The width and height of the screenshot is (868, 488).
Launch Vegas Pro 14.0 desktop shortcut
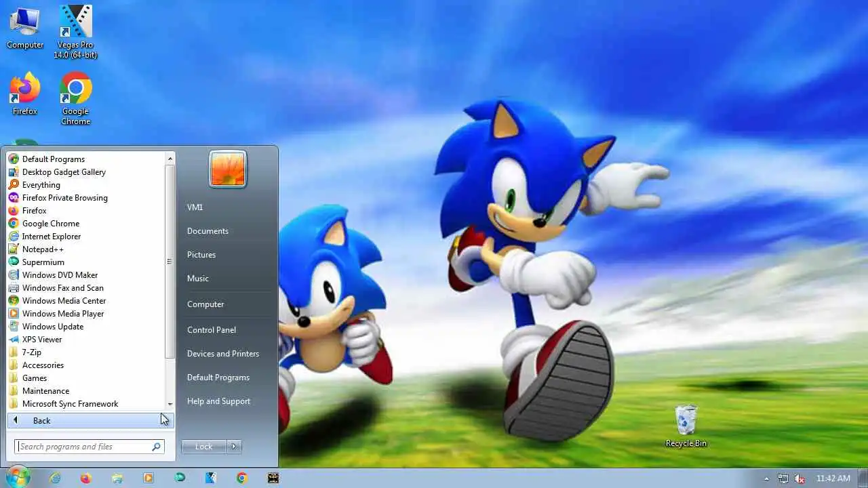(75, 32)
